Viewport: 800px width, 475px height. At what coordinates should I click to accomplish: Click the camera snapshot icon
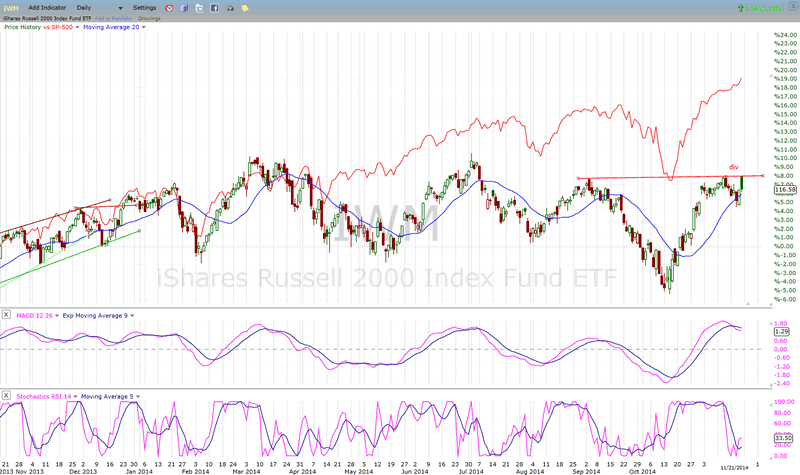pos(230,8)
